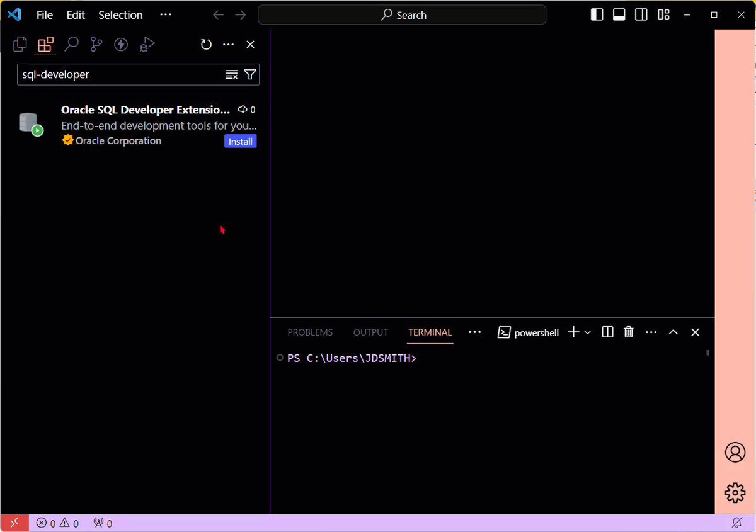Switch to the PROBLEMS tab
This screenshot has height=532, width=756.
[310, 332]
